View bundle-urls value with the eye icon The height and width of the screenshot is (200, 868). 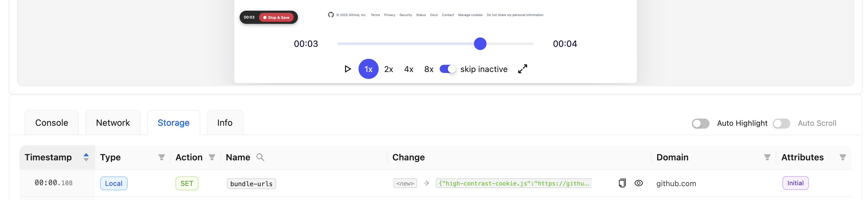coord(638,183)
